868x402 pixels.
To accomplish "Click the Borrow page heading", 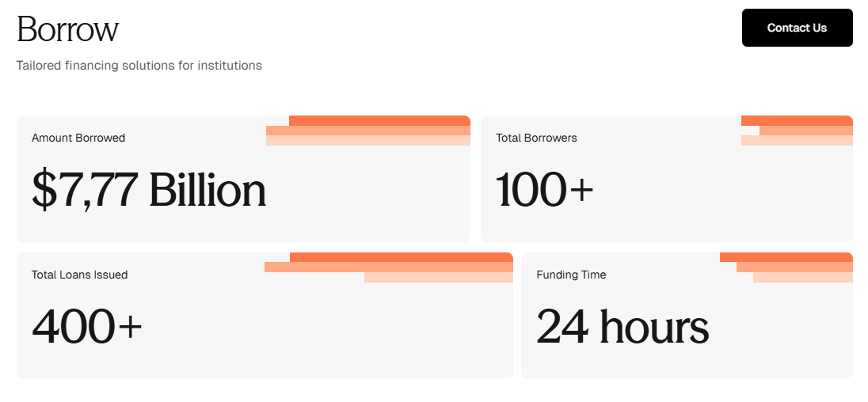I will tap(67, 29).
